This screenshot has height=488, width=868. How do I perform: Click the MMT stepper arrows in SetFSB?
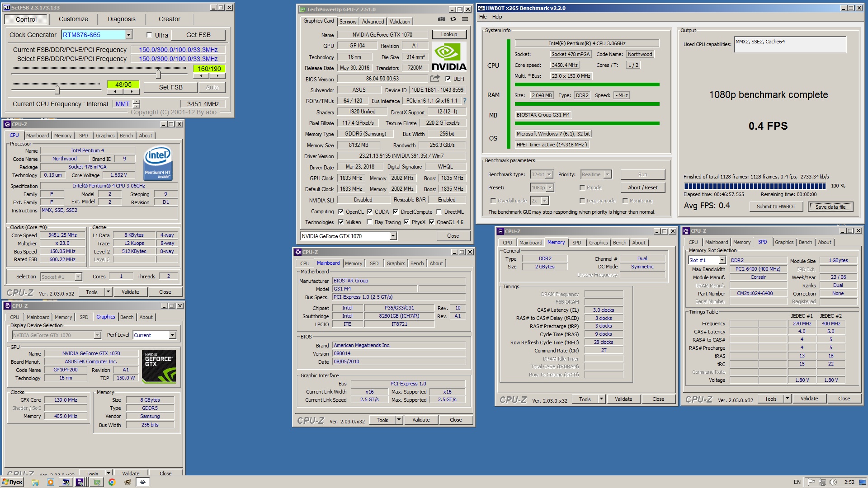pos(137,104)
